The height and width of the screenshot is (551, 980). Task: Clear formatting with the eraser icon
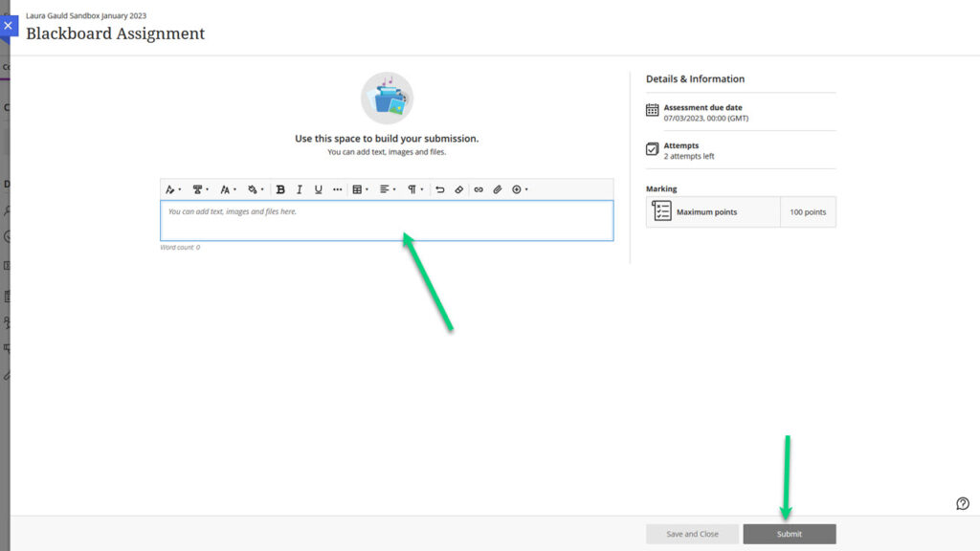click(459, 189)
